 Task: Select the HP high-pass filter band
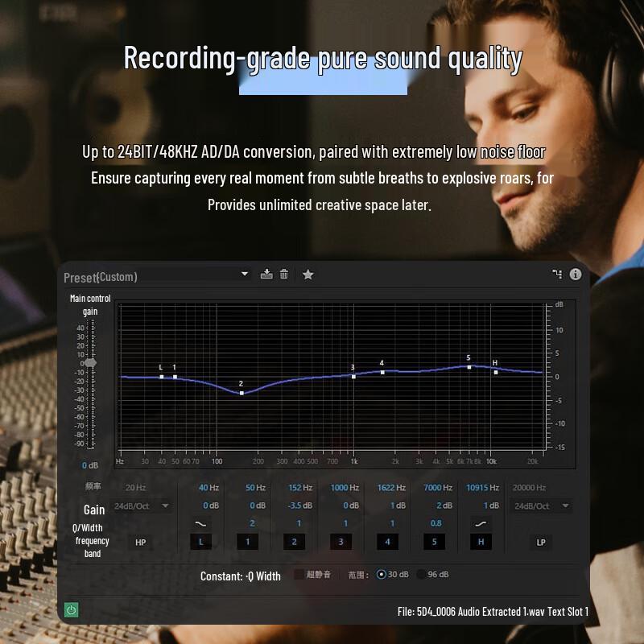click(x=141, y=542)
